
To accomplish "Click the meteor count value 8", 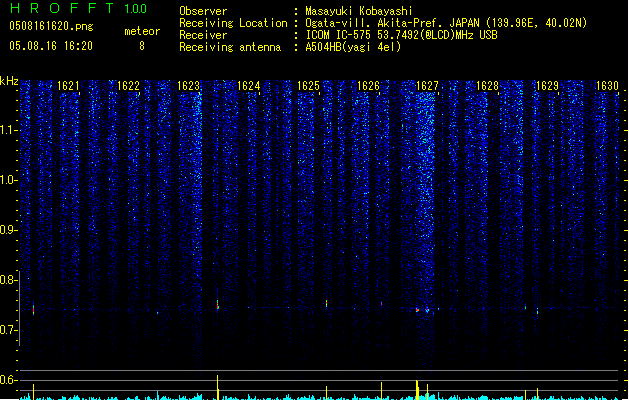I will click(x=142, y=46).
